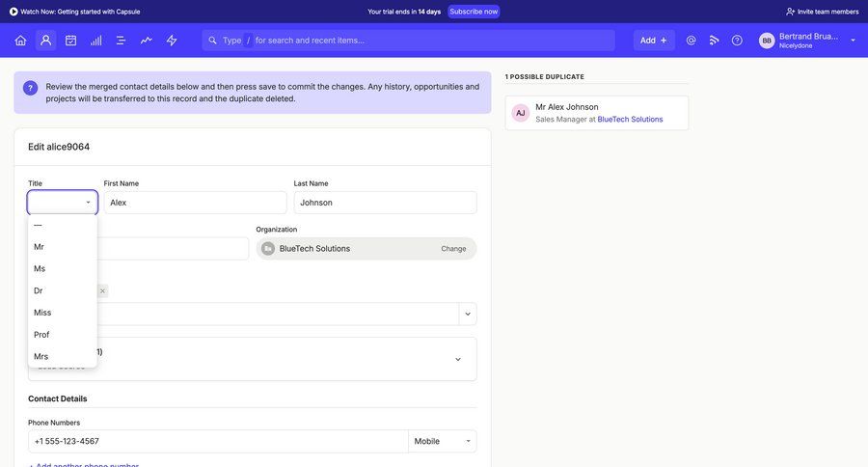Open the Reports line graph icon
868x467 pixels.
coord(146,41)
